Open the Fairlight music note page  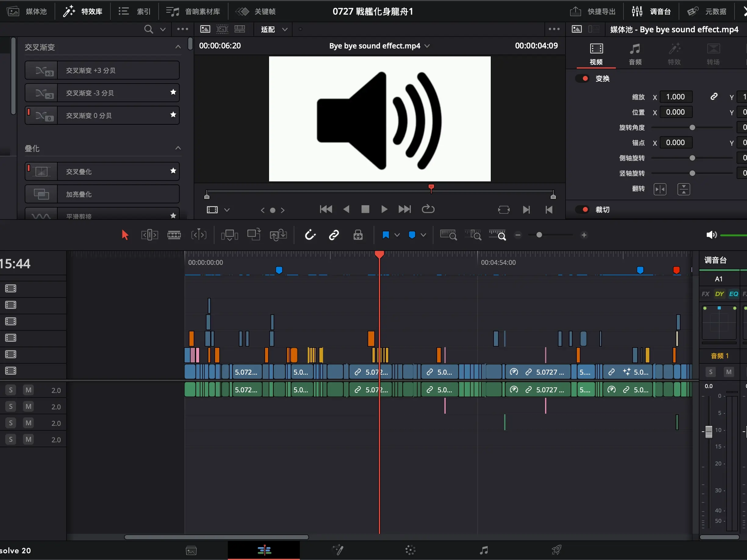point(483,551)
